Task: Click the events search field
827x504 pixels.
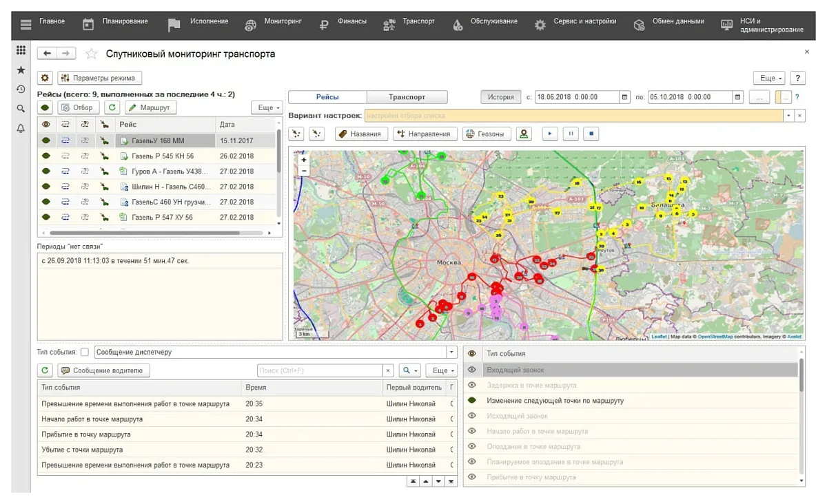Action: (319, 370)
